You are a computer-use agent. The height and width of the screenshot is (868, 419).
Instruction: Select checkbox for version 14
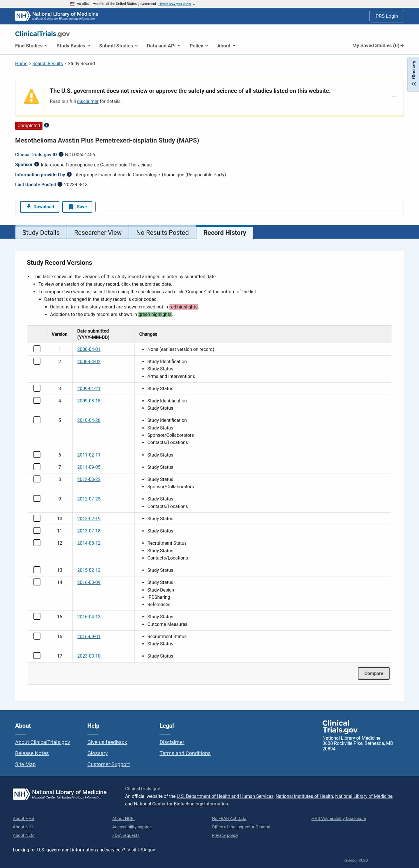coord(37,582)
